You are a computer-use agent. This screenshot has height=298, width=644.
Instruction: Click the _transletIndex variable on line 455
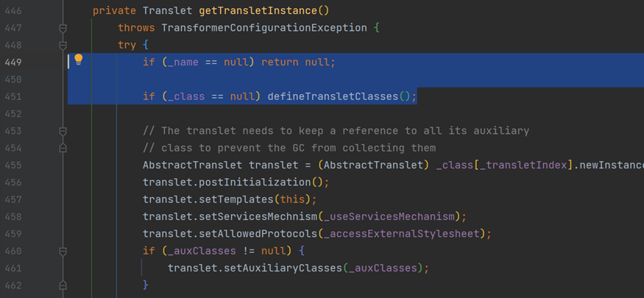[x=523, y=166]
